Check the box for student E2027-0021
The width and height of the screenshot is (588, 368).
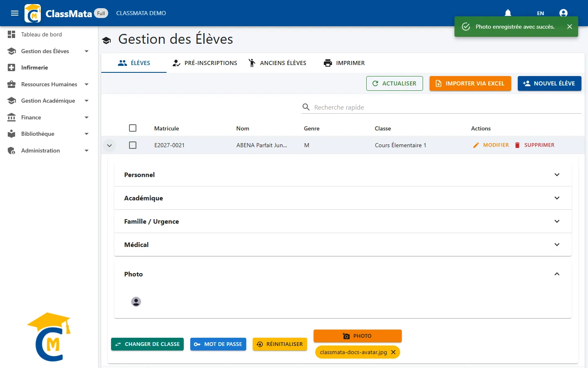(133, 145)
